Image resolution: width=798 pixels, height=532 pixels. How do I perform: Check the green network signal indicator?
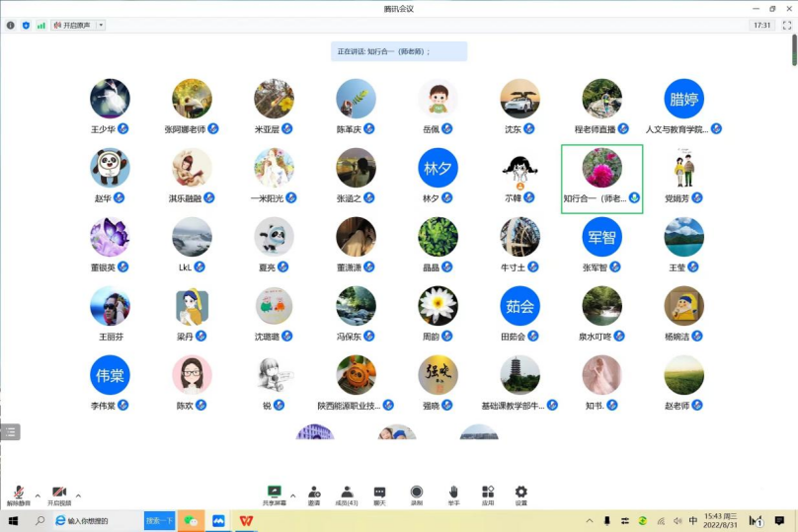(x=40, y=25)
